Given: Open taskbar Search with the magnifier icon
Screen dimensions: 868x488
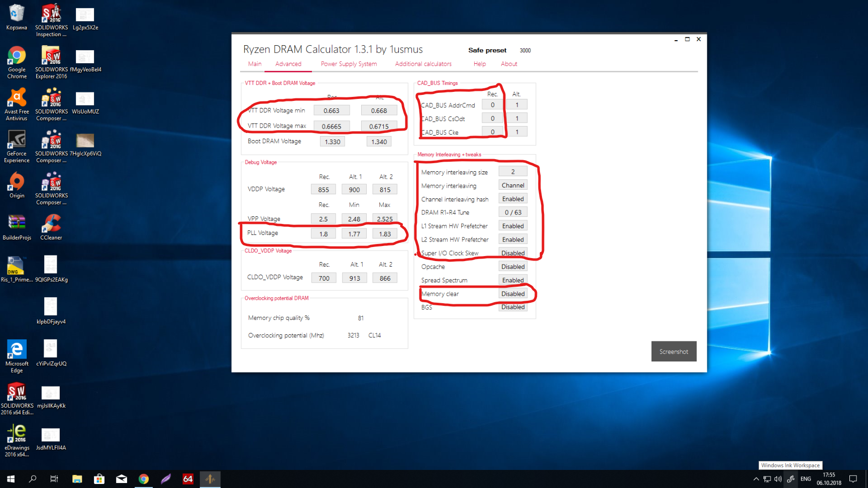Looking at the screenshot, I should tap(33, 479).
